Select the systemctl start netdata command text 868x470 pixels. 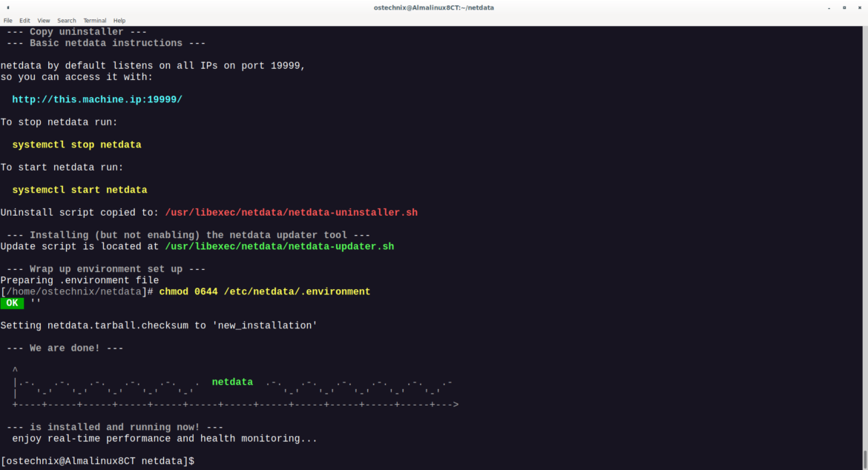point(79,189)
